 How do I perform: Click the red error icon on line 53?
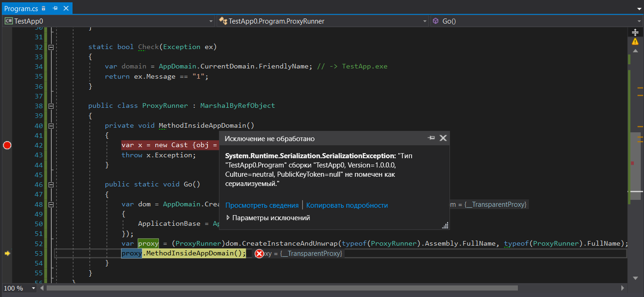260,254
